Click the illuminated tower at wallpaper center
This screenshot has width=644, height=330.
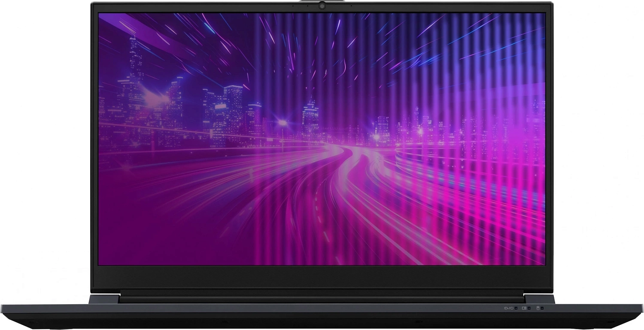click(310, 114)
